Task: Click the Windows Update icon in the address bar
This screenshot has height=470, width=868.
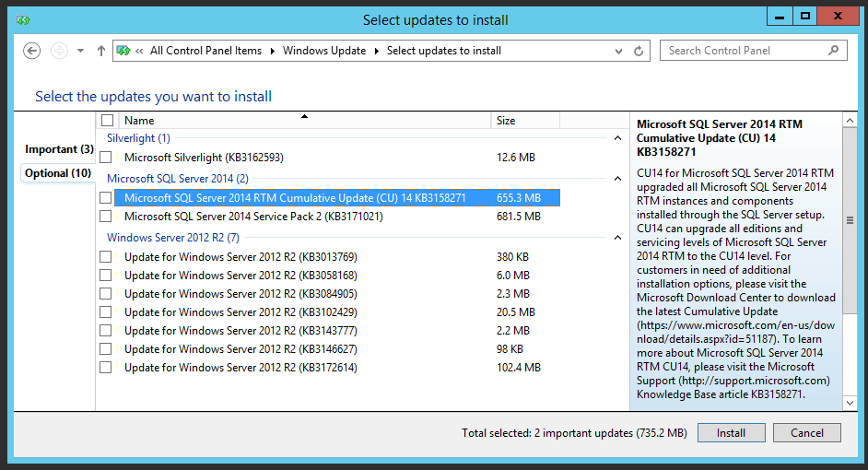Action: 123,51
